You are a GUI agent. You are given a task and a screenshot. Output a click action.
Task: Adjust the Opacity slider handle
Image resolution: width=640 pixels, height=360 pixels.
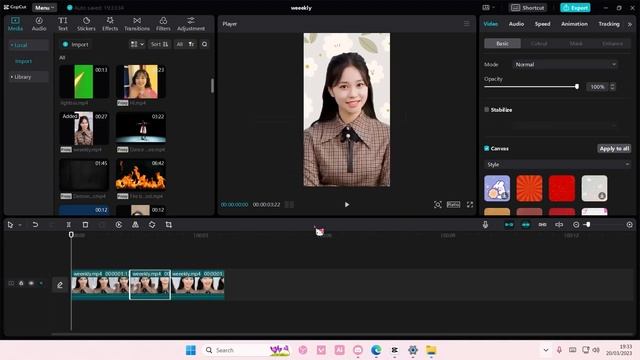click(577, 87)
